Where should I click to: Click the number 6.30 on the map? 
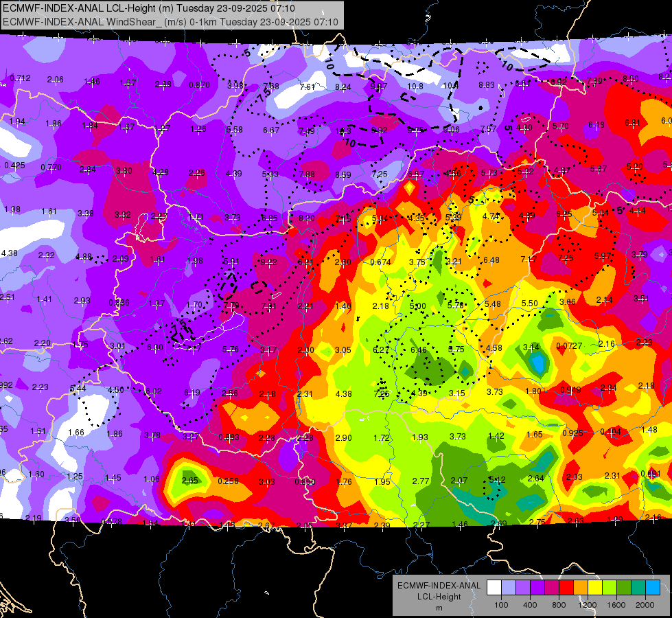pos(154,347)
